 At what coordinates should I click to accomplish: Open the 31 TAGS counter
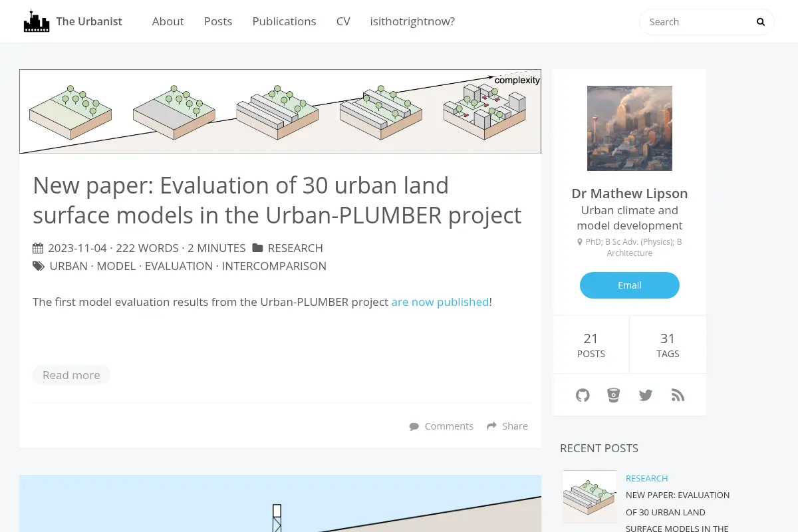pyautogui.click(x=668, y=345)
